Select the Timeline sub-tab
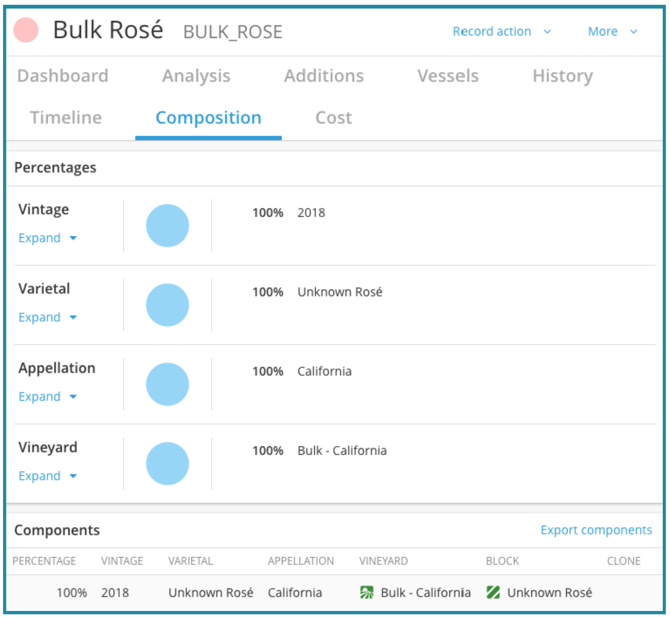The image size is (670, 617). click(66, 118)
